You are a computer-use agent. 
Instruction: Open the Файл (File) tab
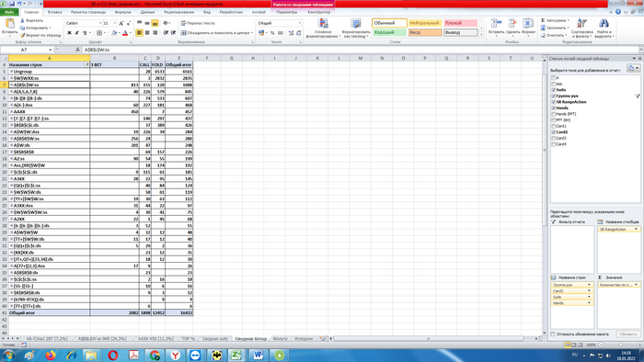(x=9, y=12)
